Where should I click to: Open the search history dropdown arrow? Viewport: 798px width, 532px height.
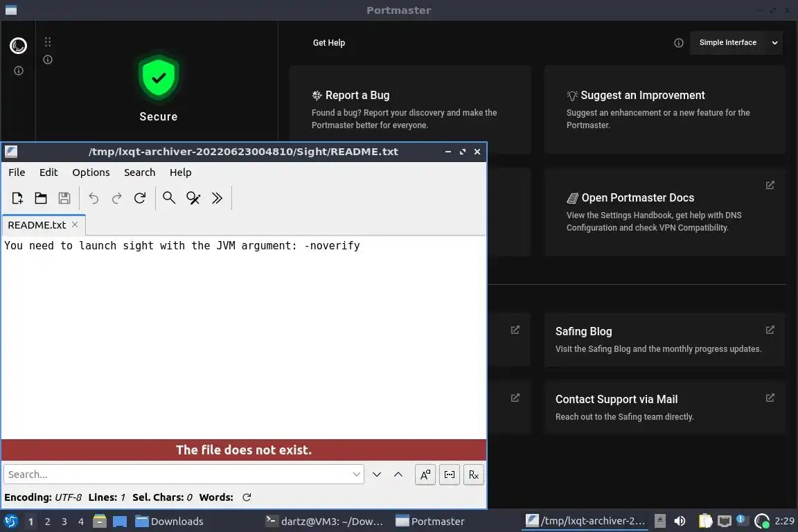(356, 475)
